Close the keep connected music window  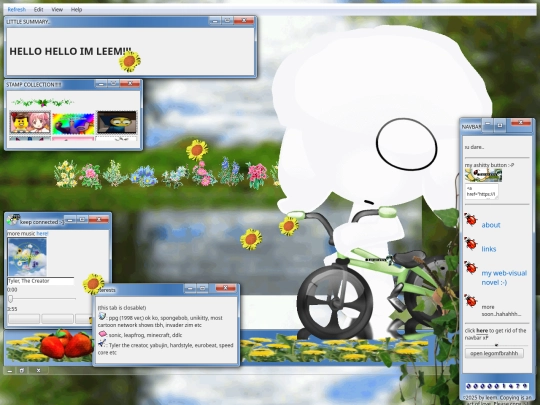[x=99, y=219]
